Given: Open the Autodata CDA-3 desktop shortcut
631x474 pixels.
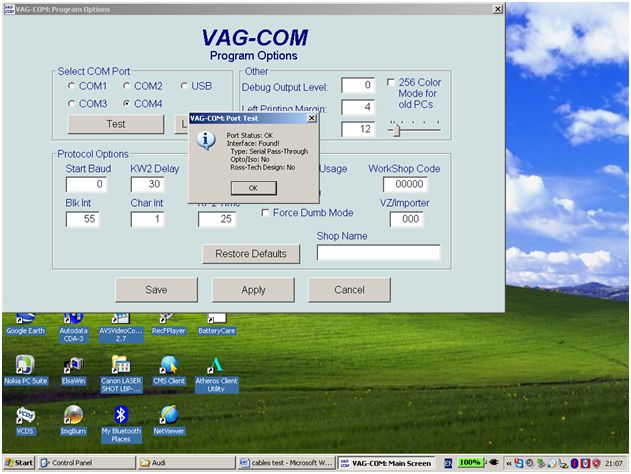Looking at the screenshot, I should point(74,329).
